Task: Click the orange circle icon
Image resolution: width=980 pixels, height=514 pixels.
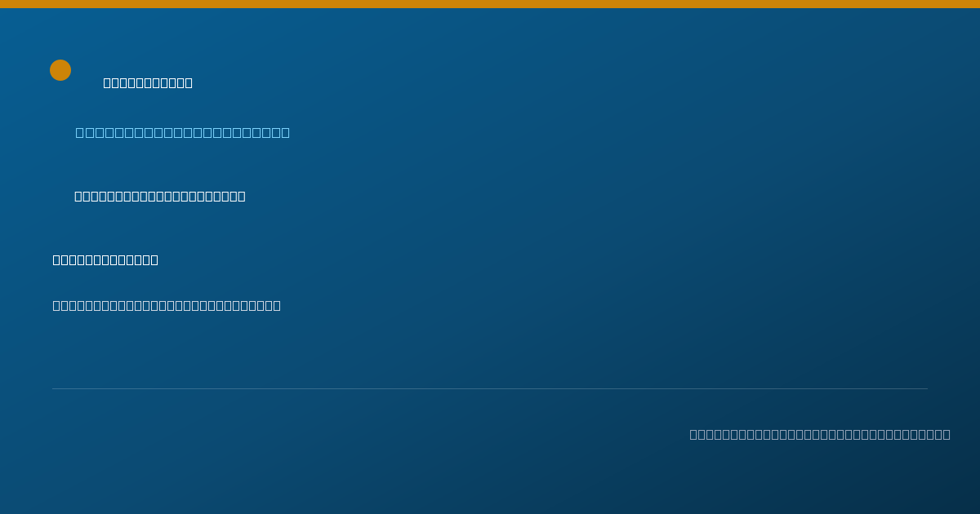Action: [x=60, y=70]
